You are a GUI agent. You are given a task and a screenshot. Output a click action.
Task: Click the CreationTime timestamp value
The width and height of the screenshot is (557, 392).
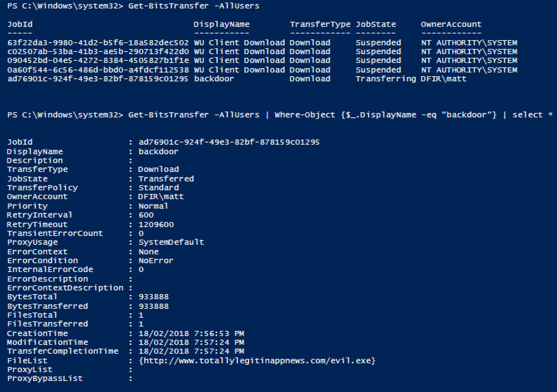[x=191, y=333]
